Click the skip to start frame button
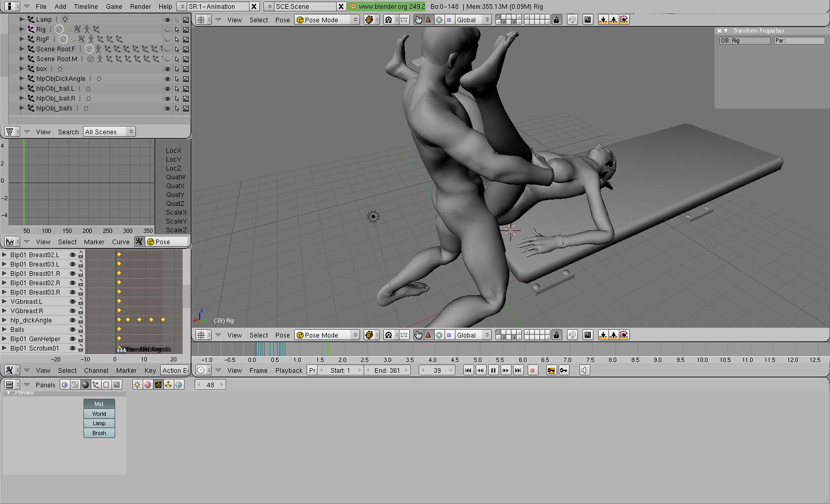 point(468,370)
